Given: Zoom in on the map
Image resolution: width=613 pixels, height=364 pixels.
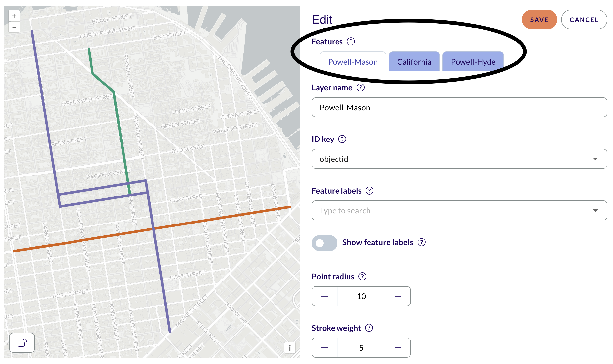Looking at the screenshot, I should coord(14,16).
